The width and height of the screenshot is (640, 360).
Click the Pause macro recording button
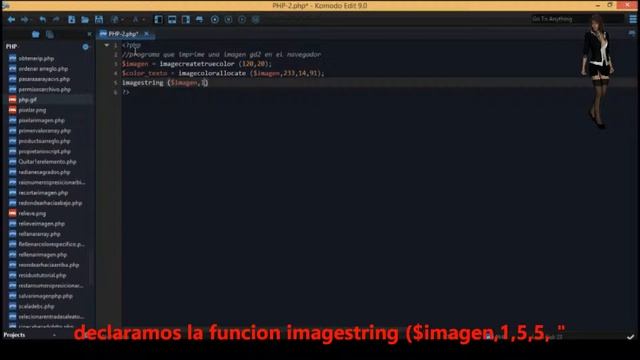point(229,19)
